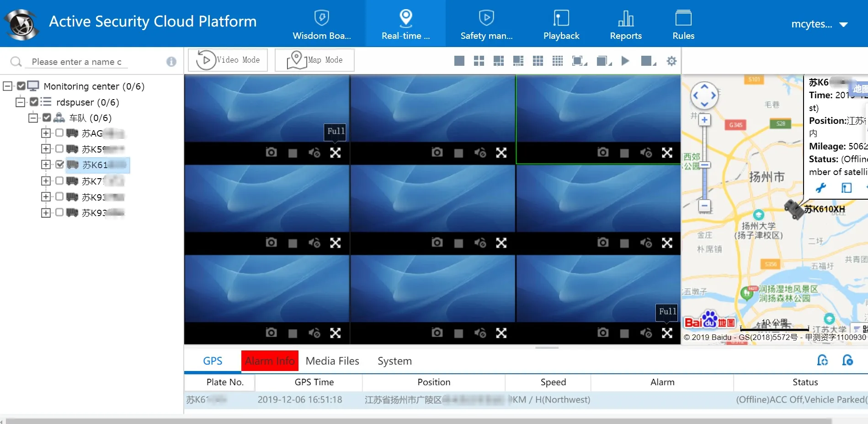Click the map zoom-in plus button
868x424 pixels.
pyautogui.click(x=704, y=120)
